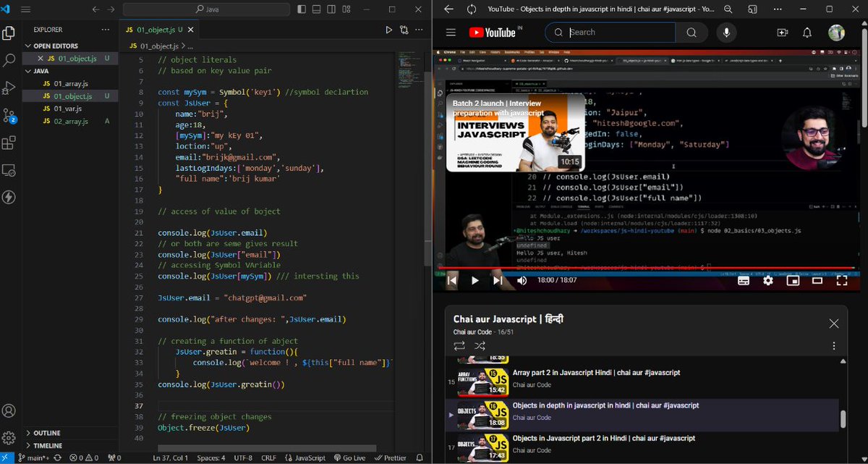Viewport: 868px width, 464px height.
Task: Click the YouTube search magnifier button
Action: tap(691, 33)
